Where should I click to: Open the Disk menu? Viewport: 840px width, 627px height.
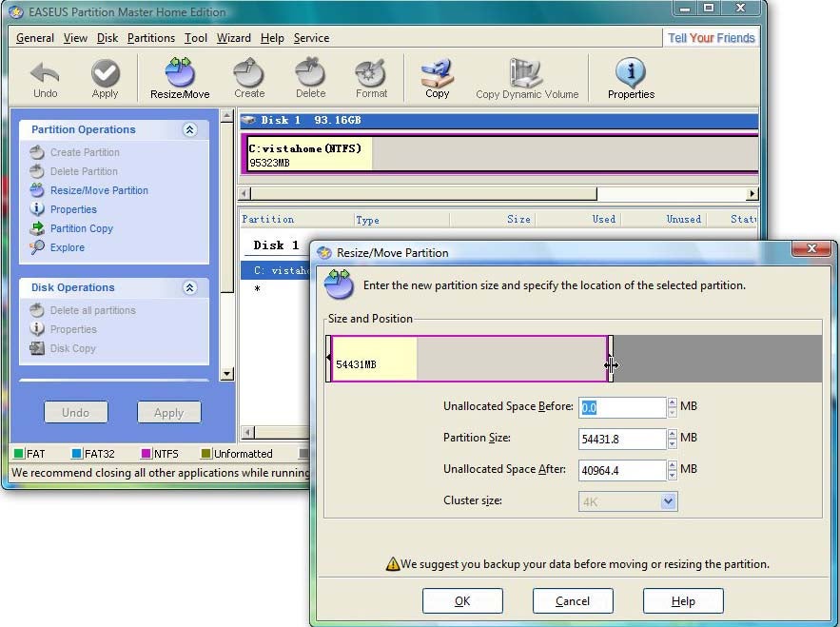(x=107, y=38)
